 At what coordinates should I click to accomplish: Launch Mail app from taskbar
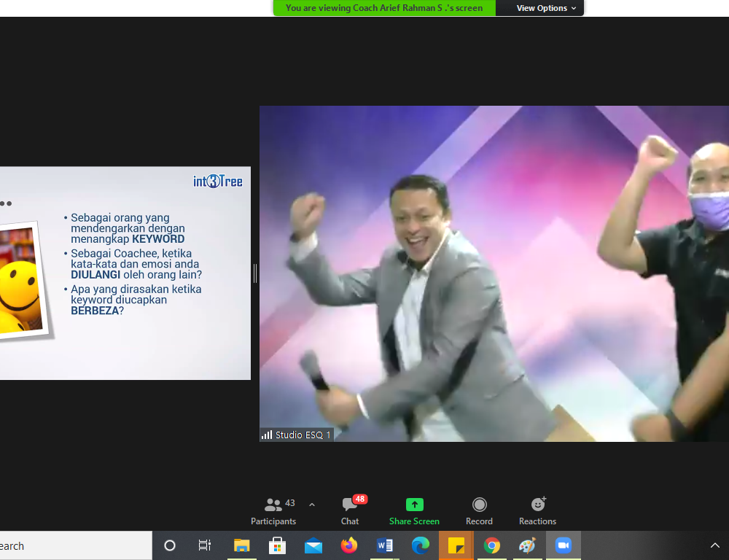313,545
